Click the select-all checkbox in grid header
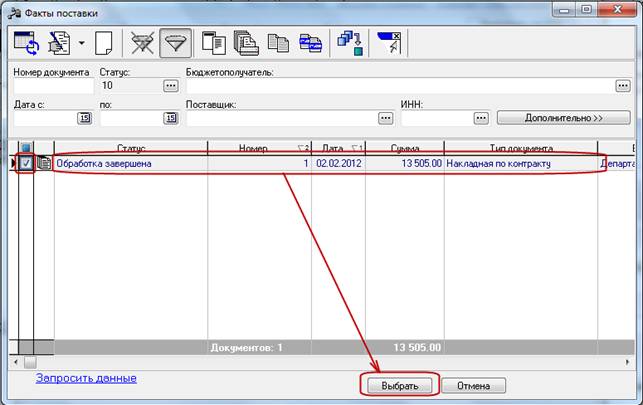This screenshot has width=643, height=405. click(x=27, y=148)
